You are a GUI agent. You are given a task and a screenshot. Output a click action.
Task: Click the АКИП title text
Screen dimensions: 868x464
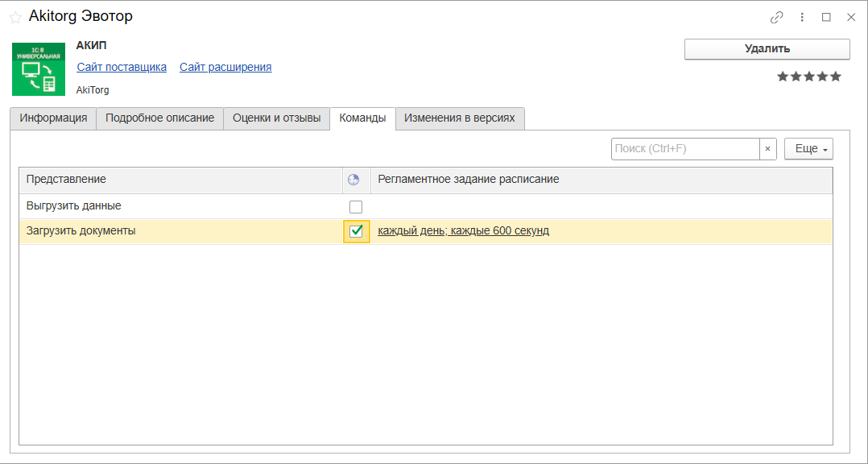click(91, 46)
